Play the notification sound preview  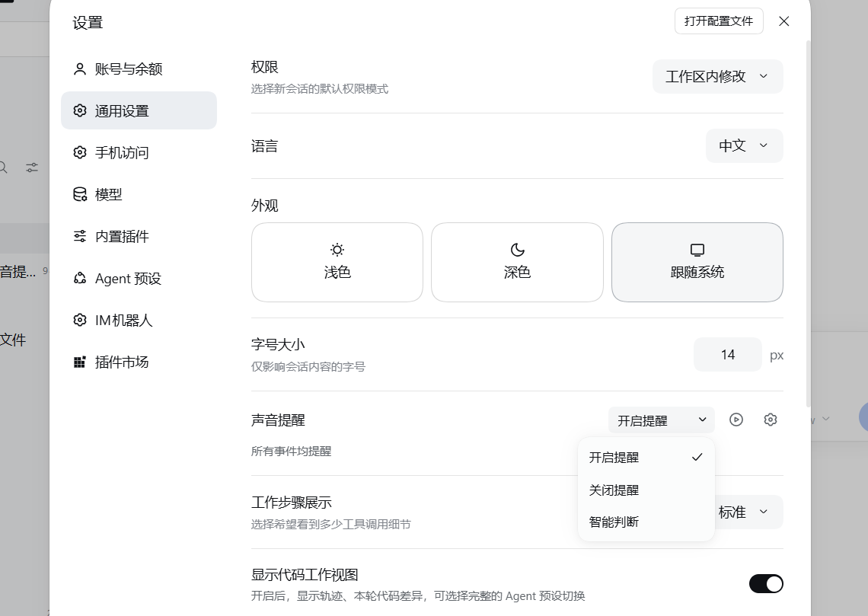tap(736, 420)
